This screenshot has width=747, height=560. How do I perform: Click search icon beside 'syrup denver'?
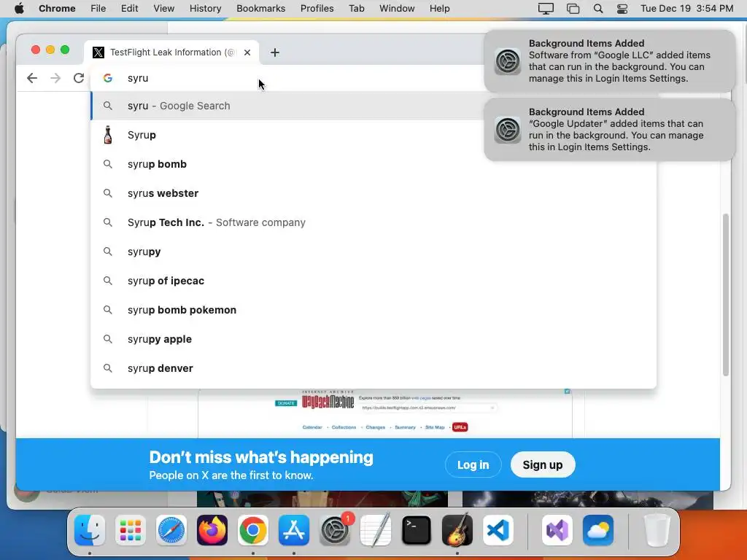(x=108, y=368)
